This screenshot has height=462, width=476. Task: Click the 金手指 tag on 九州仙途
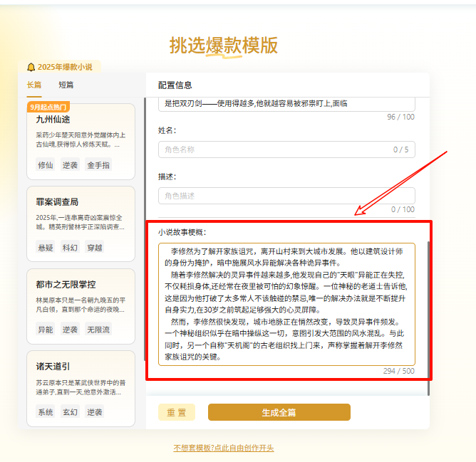[x=98, y=165]
